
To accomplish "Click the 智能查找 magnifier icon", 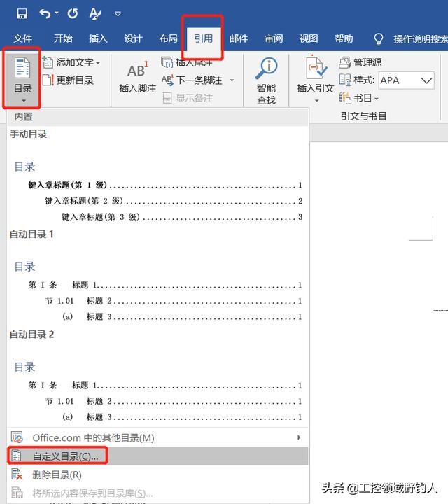I will 267,68.
